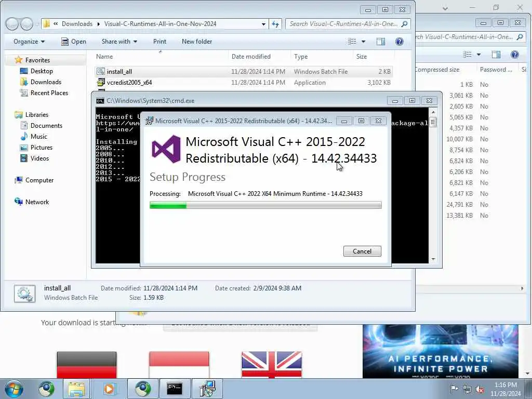The width and height of the screenshot is (532, 399).
Task: Click the installer taskbar icon
Action: [207, 389]
